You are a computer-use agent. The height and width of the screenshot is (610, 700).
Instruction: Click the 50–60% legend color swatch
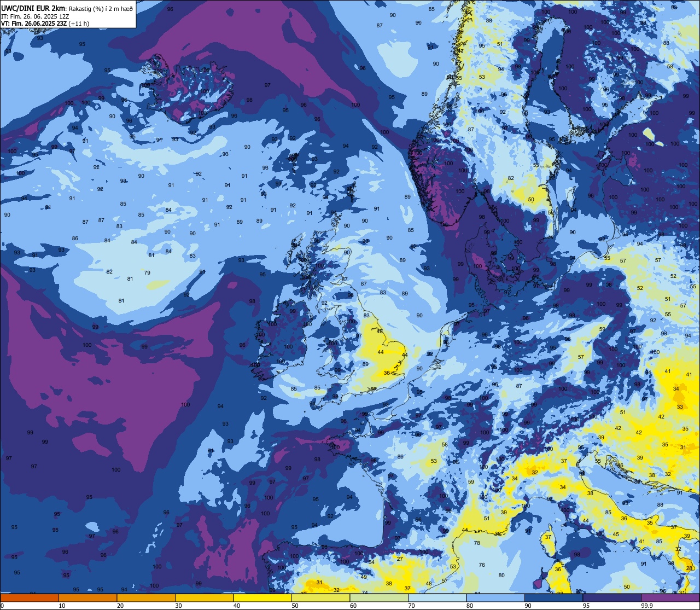(320, 597)
